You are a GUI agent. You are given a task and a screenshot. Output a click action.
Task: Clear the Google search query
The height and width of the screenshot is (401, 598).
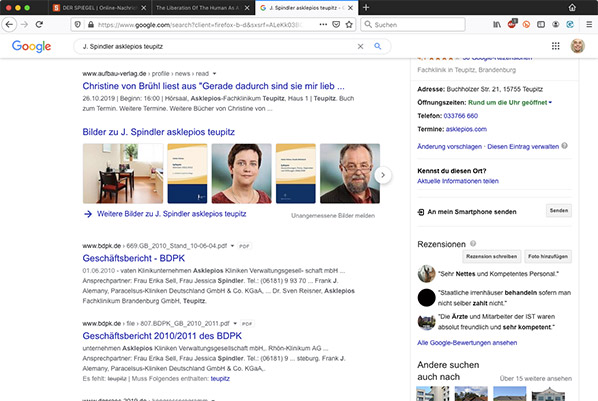coord(360,47)
